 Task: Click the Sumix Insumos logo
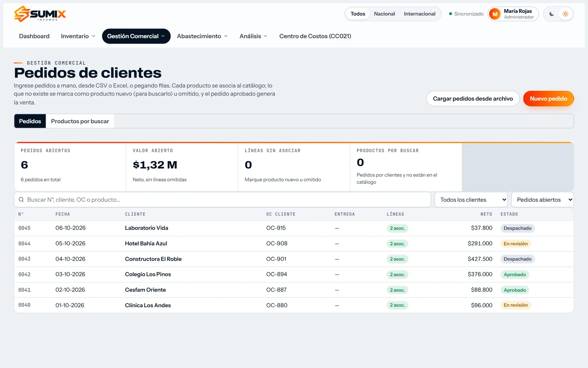click(x=40, y=14)
